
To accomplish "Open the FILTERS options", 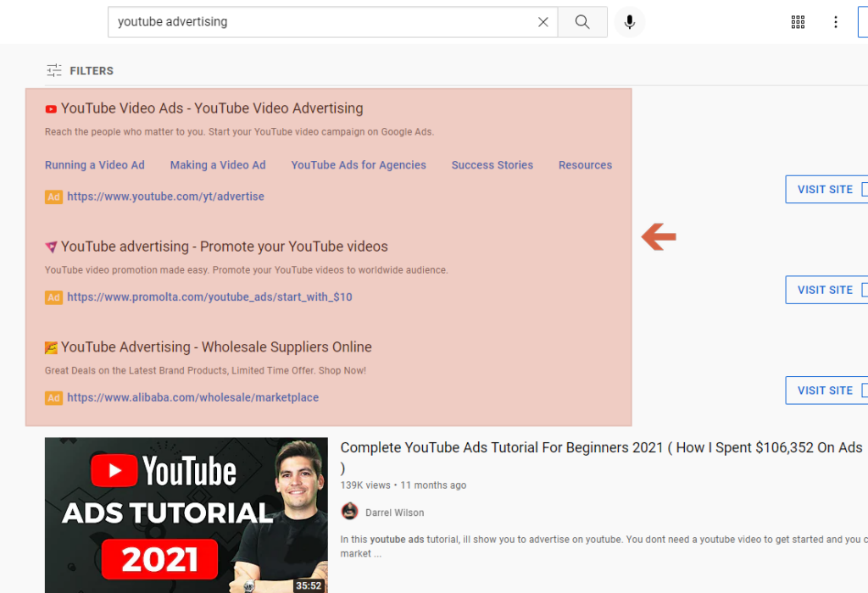I will point(81,71).
